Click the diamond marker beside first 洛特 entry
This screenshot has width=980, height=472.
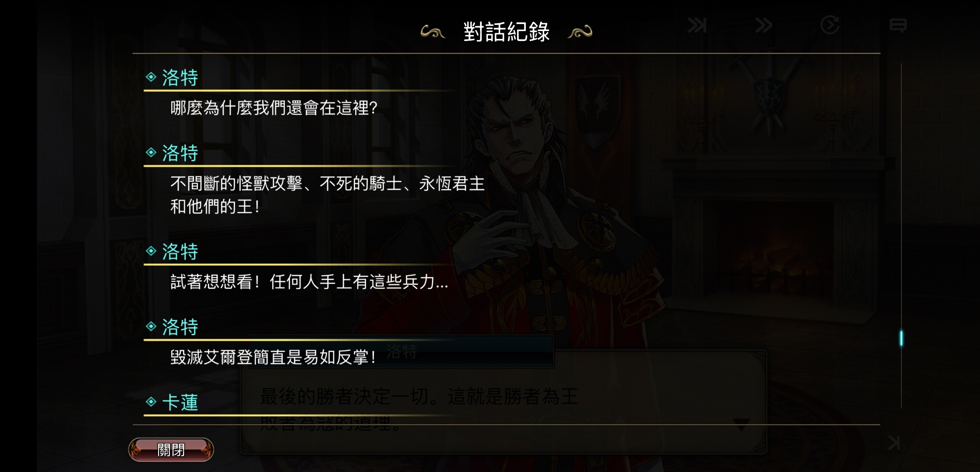point(151,77)
